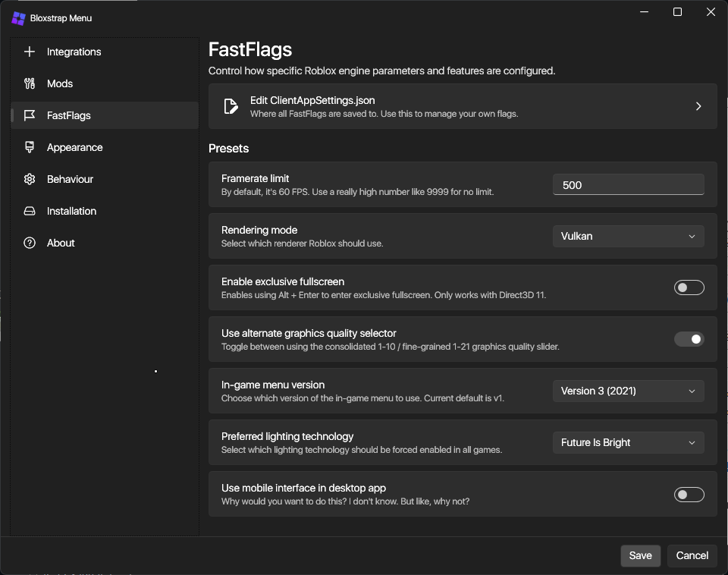Click the Mods wrench icon
Viewport: 728px width, 575px height.
(30, 83)
